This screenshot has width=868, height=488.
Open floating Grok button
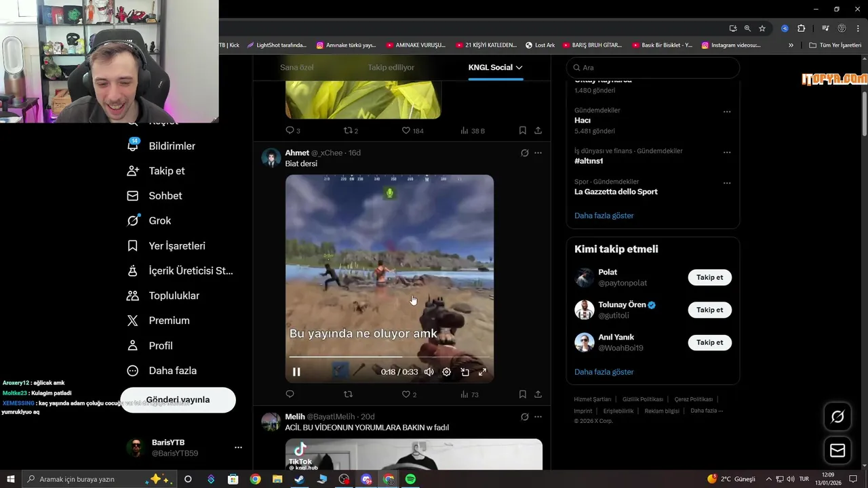tap(837, 417)
